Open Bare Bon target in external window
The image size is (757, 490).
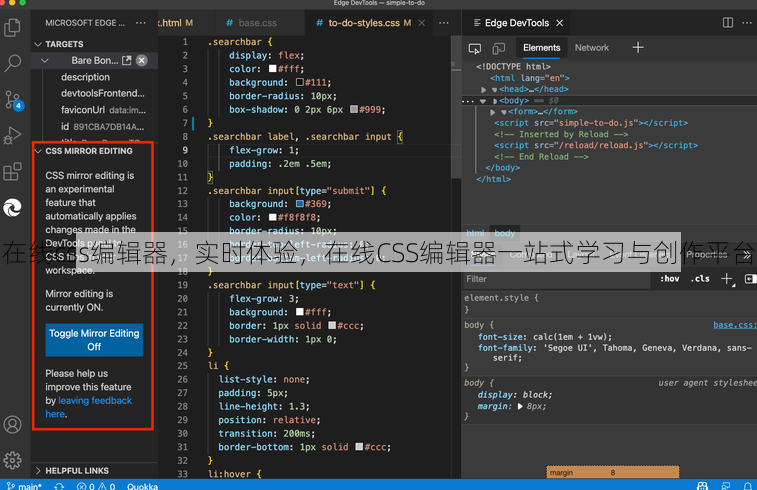(x=126, y=60)
